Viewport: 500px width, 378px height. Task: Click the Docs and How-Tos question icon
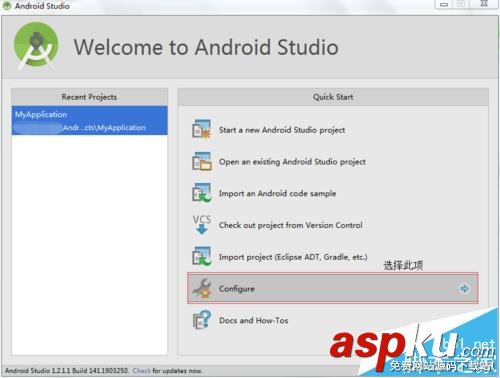(202, 320)
